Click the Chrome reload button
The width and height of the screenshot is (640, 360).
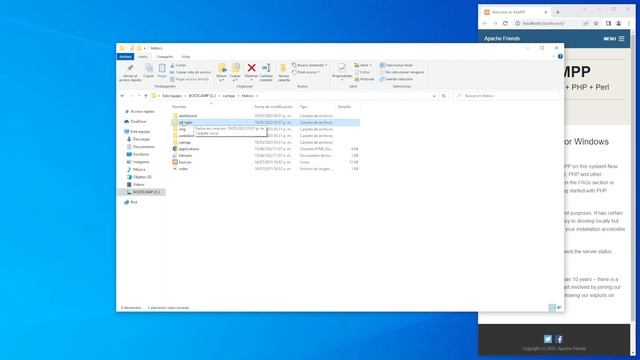505,24
